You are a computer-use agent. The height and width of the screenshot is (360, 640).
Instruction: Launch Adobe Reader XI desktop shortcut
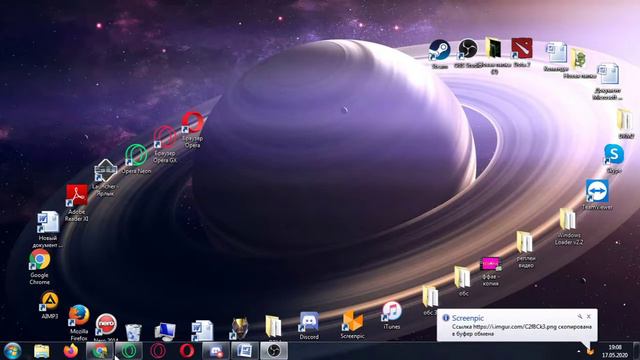77,196
